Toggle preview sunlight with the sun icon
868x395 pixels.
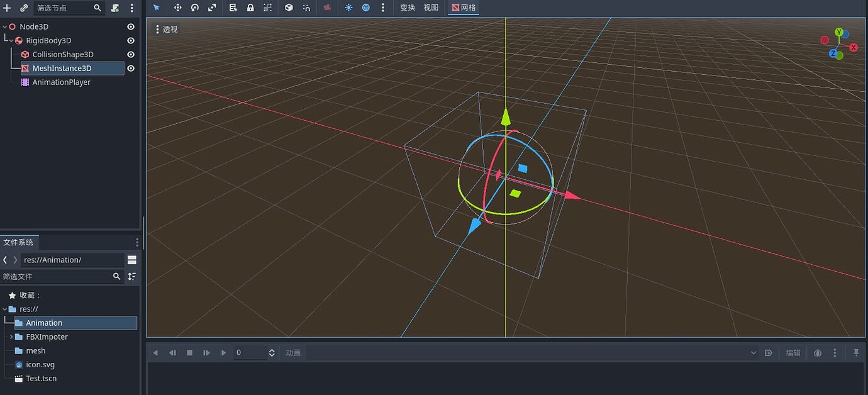[348, 8]
